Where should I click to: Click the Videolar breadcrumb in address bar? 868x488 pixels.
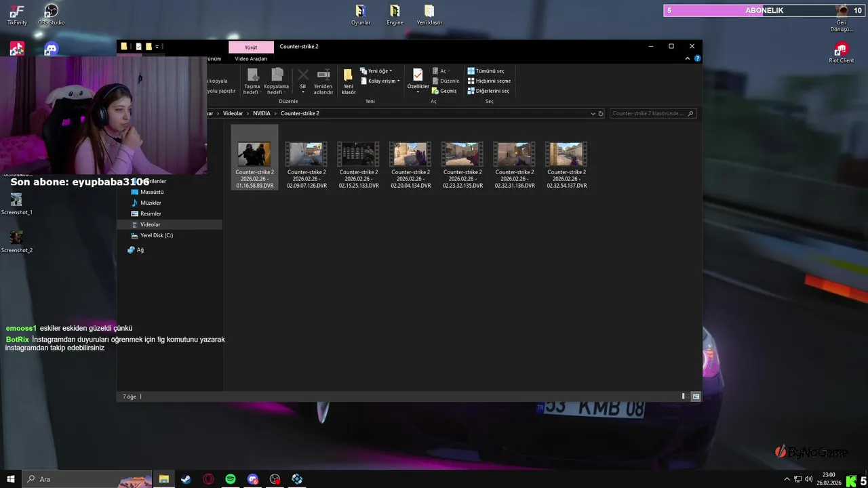[233, 113]
